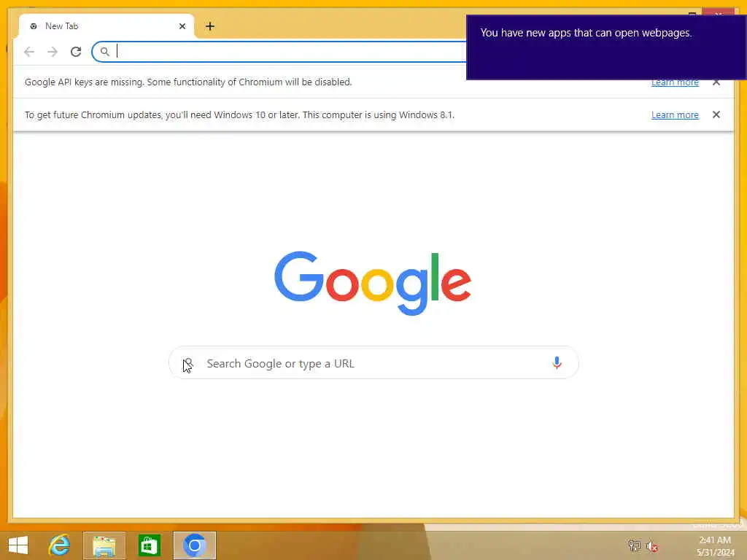Screen dimensions: 747x560
Task: Dismiss the Windows 10 update infobar
Action: (x=716, y=114)
